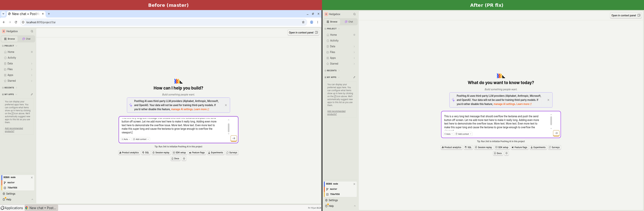Dismiss the PostHog AI notice in Before panel
The width and height of the screenshot is (644, 211).
click(x=226, y=105)
